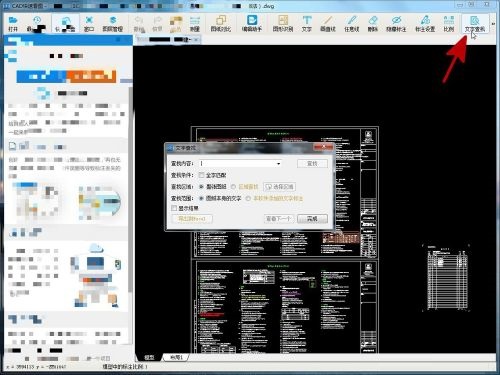Select the 区域查找 radio button
Image resolution: width=500 pixels, height=375 pixels.
[233, 187]
